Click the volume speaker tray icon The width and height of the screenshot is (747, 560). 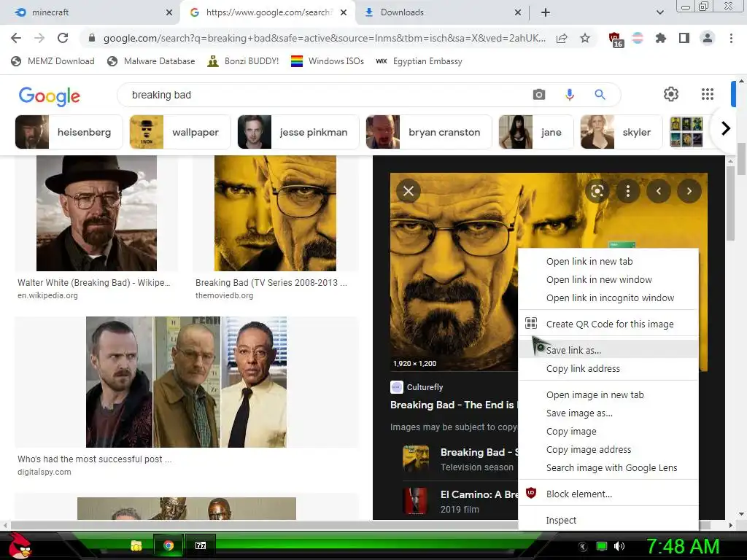619,546
